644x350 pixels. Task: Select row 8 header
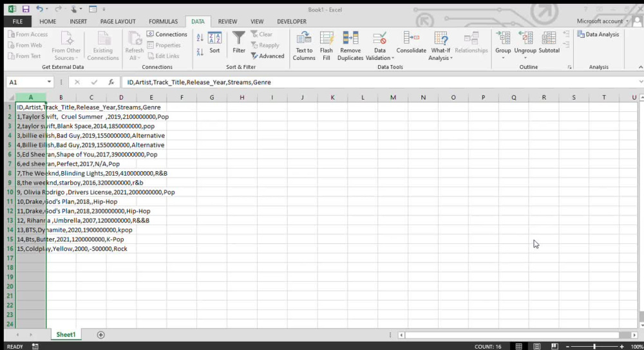[10, 173]
